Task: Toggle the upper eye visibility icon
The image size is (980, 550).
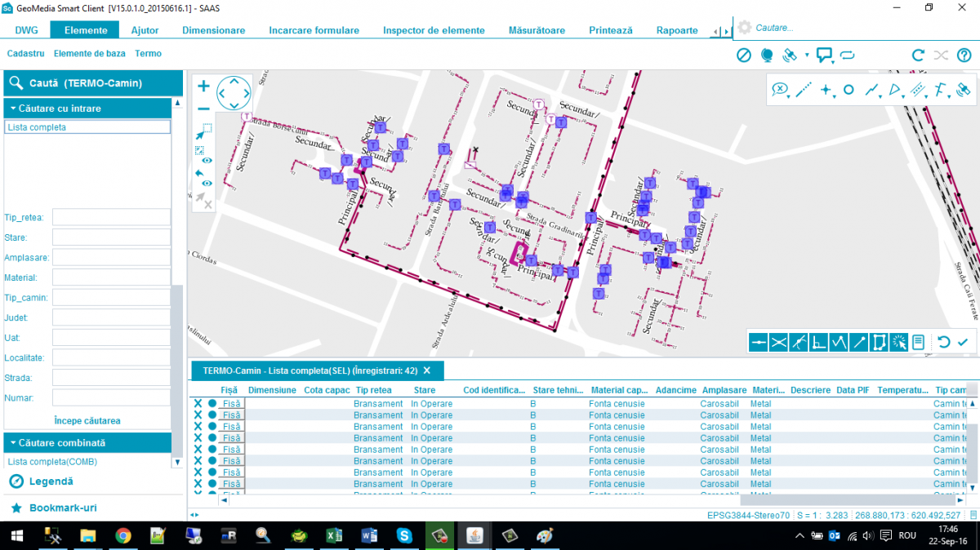Action: [207, 161]
